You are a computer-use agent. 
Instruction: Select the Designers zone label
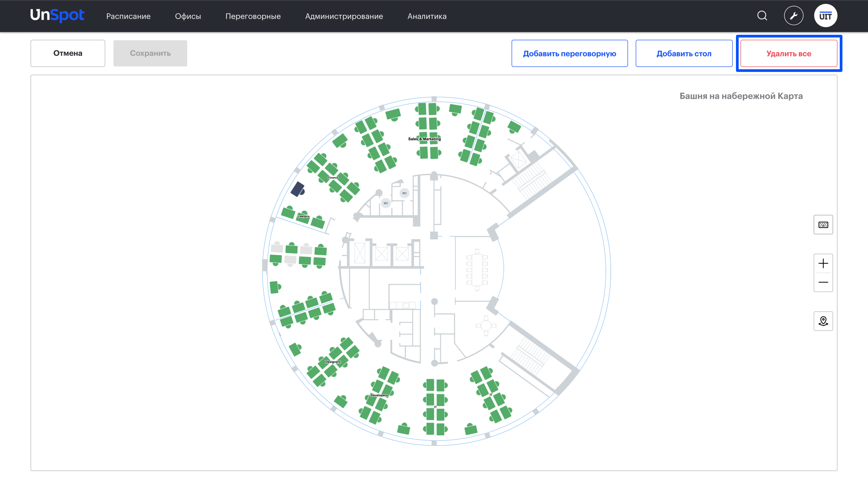pos(333,362)
